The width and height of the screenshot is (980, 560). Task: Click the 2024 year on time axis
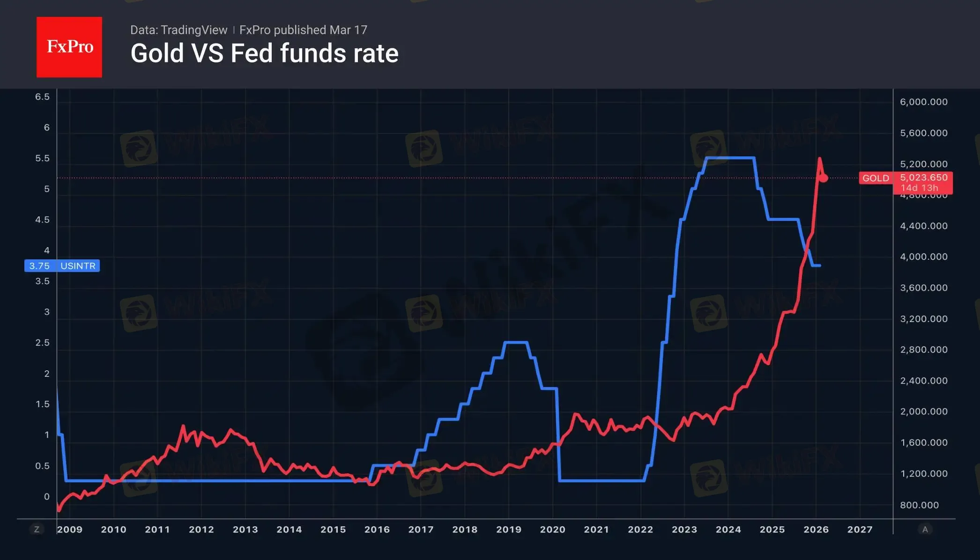click(728, 529)
